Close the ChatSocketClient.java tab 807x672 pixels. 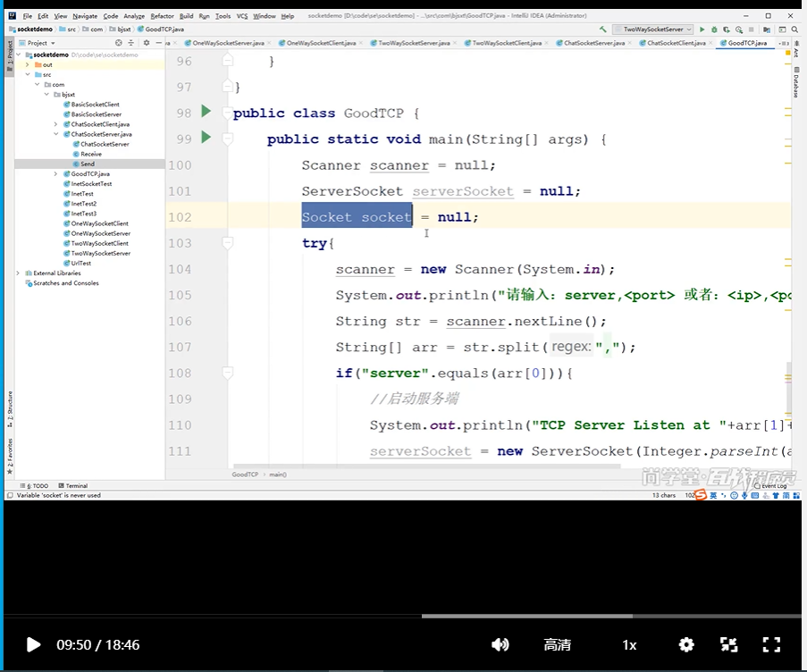710,43
